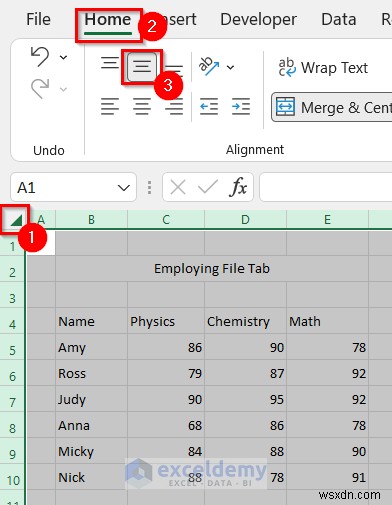392x505 pixels.
Task: Open the Data tab
Action: coord(339,19)
